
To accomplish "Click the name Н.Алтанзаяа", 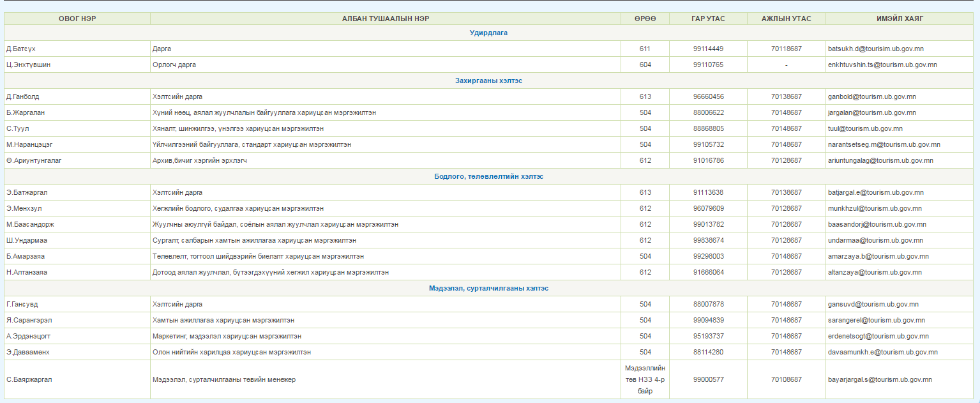I will click(27, 272).
